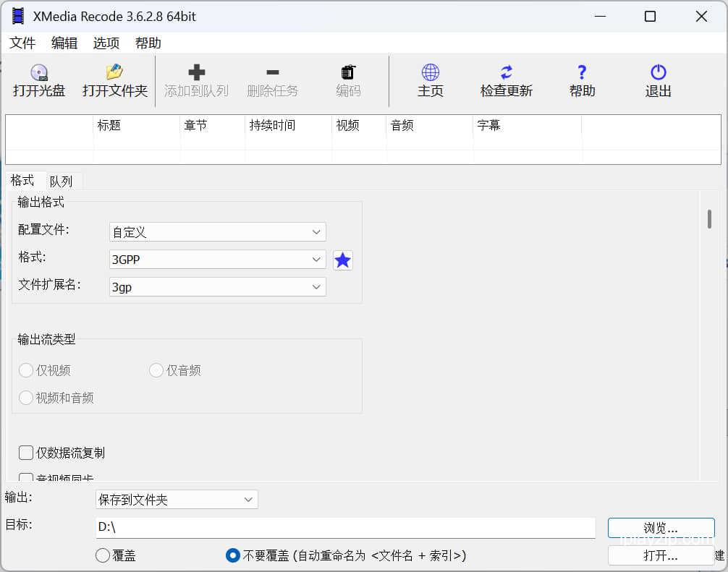This screenshot has height=572, width=728.
Task: Click the Open Disc (打开光盘) icon
Action: [x=39, y=72]
